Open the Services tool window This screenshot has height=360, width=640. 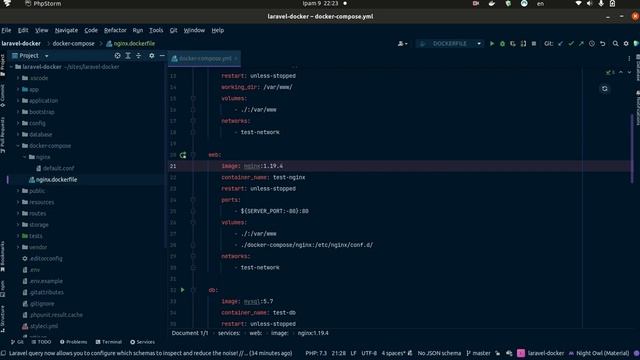pos(142,342)
